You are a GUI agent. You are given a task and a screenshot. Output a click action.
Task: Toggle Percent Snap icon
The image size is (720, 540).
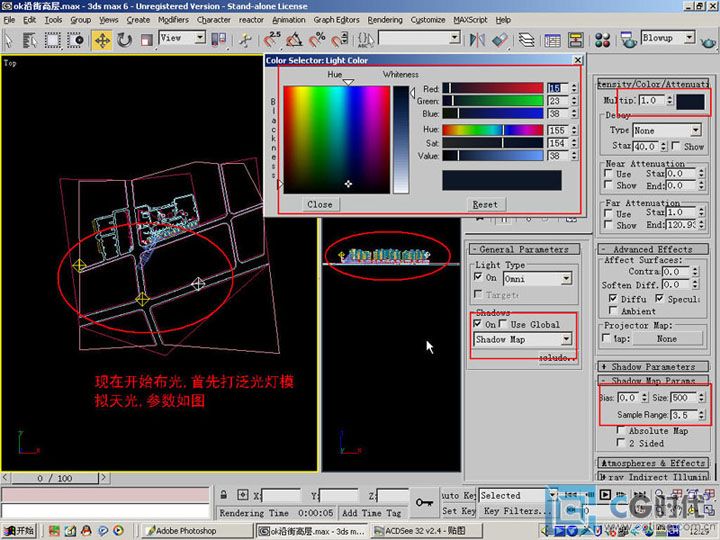click(x=317, y=40)
